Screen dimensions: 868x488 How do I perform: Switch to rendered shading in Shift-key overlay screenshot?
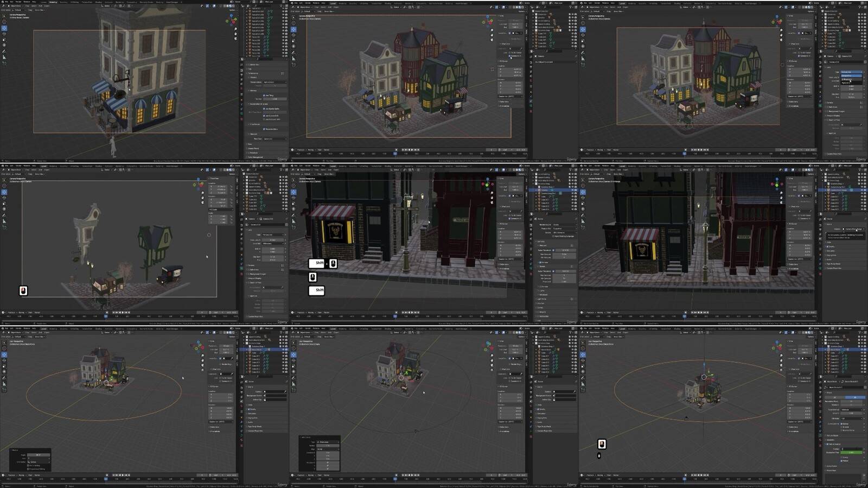coord(522,170)
